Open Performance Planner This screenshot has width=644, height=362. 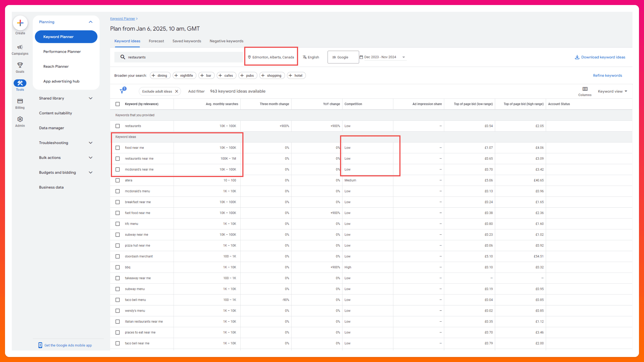pyautogui.click(x=62, y=52)
